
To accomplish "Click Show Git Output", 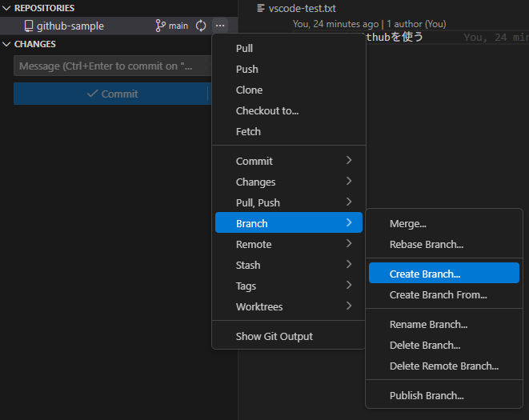I will click(x=274, y=336).
